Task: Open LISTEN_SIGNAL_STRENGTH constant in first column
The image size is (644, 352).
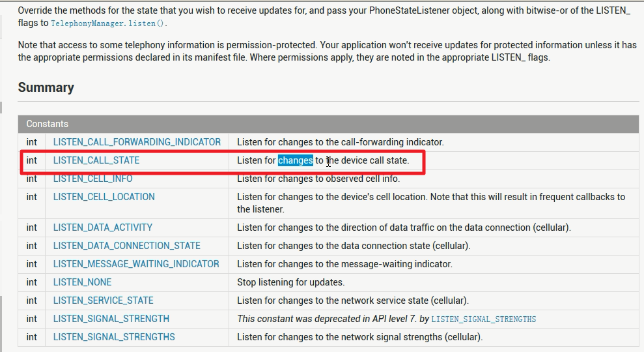Action: pyautogui.click(x=111, y=319)
